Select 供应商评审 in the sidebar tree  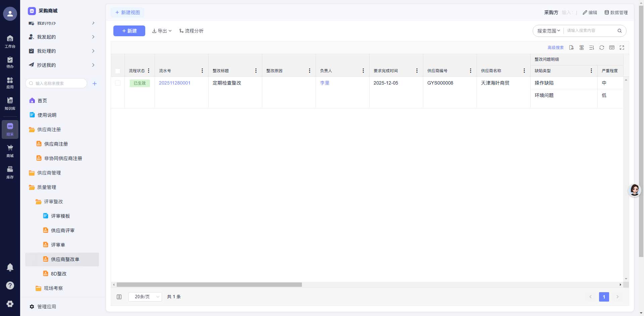pos(63,230)
